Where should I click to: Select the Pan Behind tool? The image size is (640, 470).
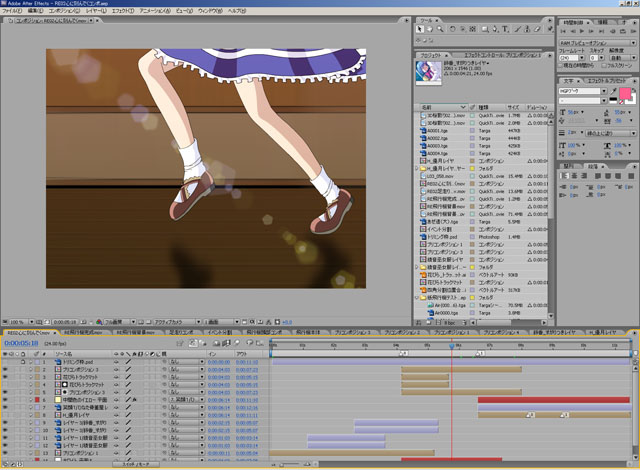462,29
